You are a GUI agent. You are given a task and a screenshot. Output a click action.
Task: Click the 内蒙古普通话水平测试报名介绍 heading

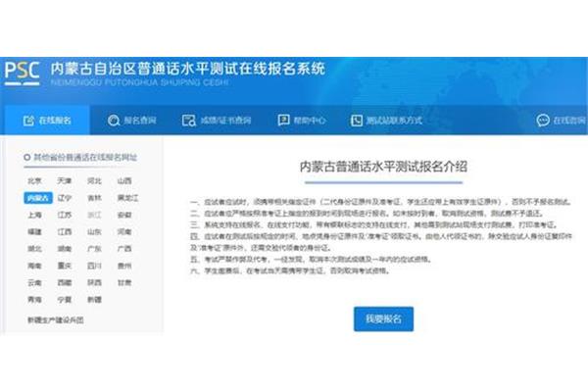coord(383,167)
